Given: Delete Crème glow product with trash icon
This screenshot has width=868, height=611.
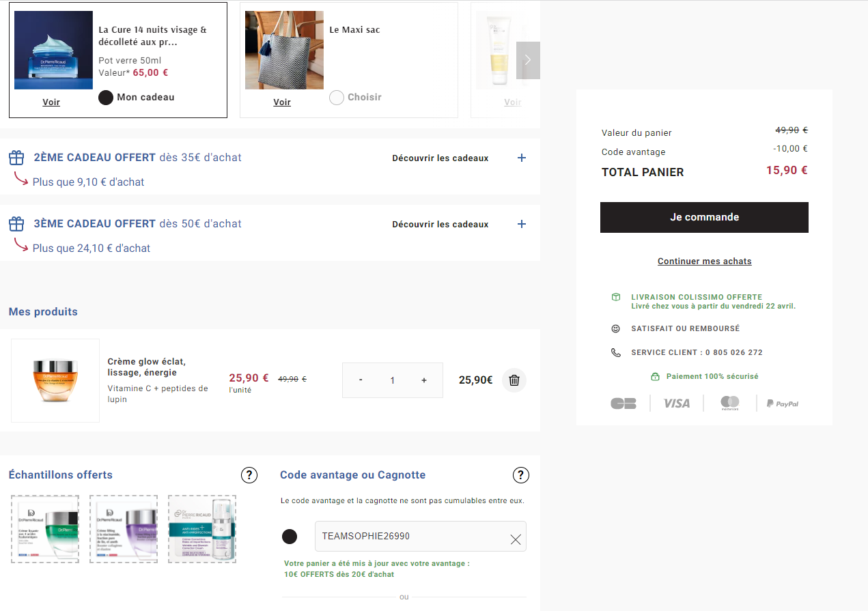Looking at the screenshot, I should click(514, 380).
